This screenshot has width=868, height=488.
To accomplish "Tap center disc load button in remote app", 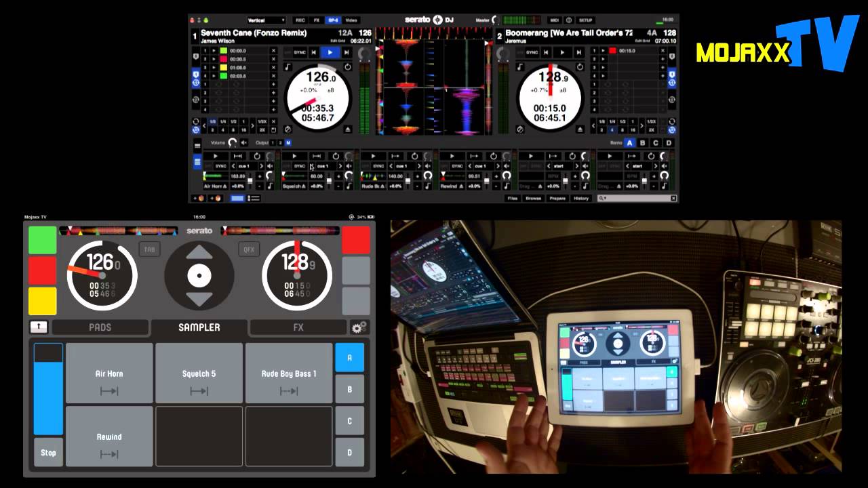I will click(x=199, y=276).
